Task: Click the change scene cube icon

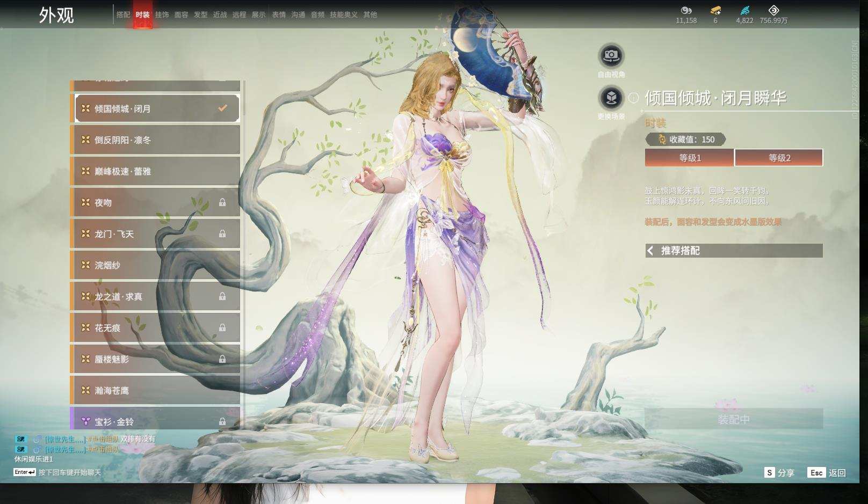Action: pos(611,98)
